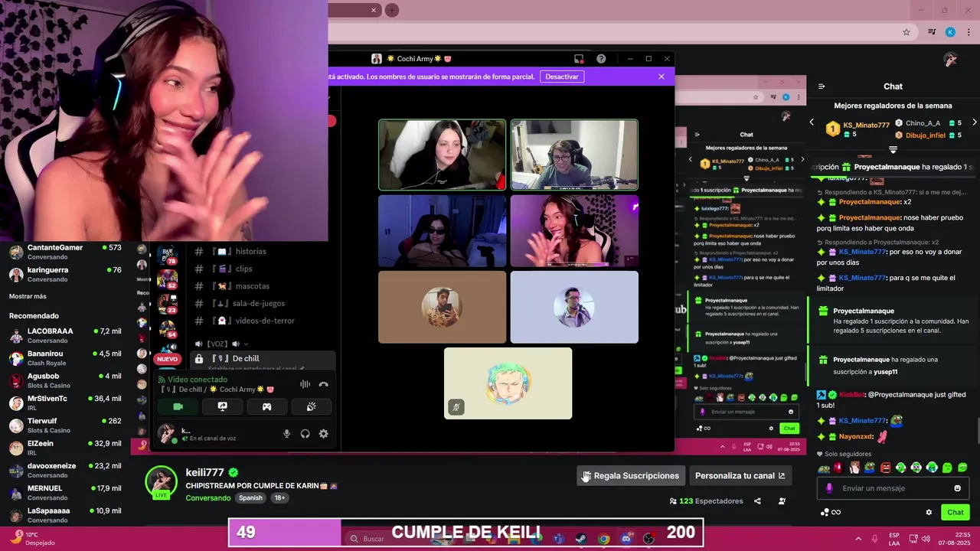This screenshot has height=551, width=980.
Task: Show next top gifters with right chevron
Action: 974,122
